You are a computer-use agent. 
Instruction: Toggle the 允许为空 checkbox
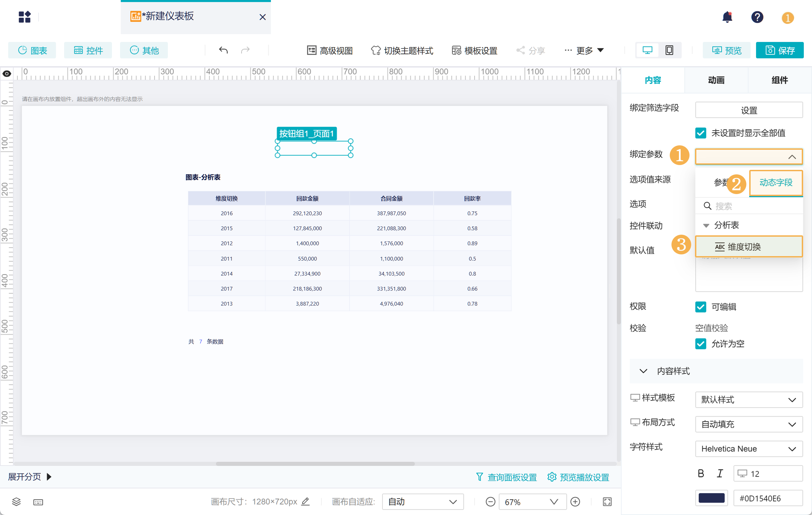700,344
